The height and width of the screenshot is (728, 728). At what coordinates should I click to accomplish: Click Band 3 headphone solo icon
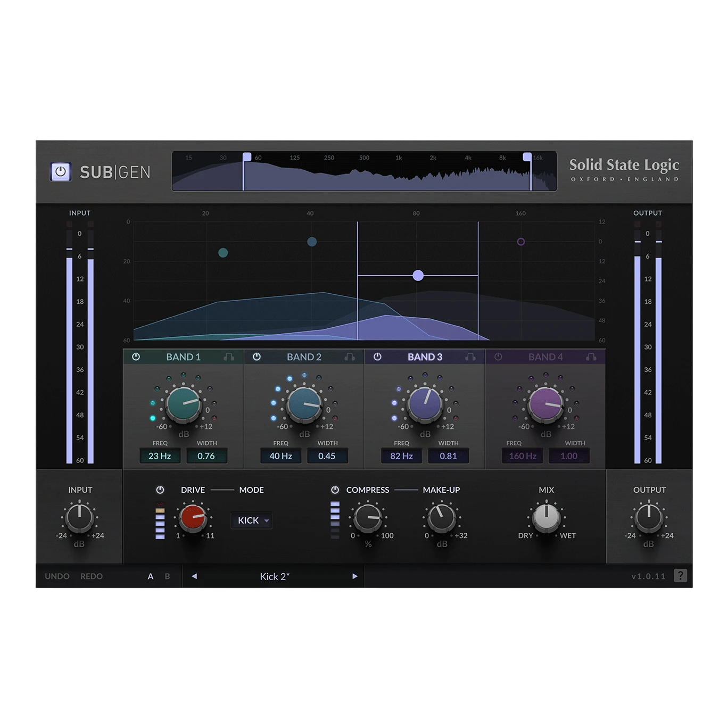[x=470, y=357]
